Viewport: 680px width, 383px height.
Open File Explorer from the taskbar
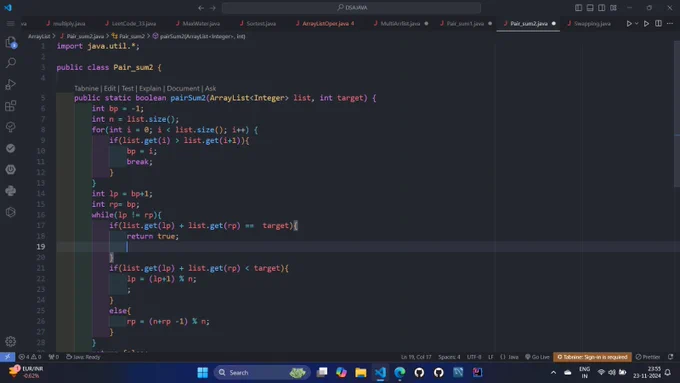coord(361,372)
